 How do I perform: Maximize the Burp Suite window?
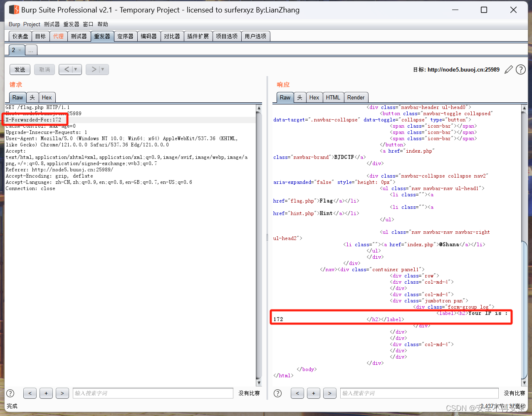pos(484,10)
